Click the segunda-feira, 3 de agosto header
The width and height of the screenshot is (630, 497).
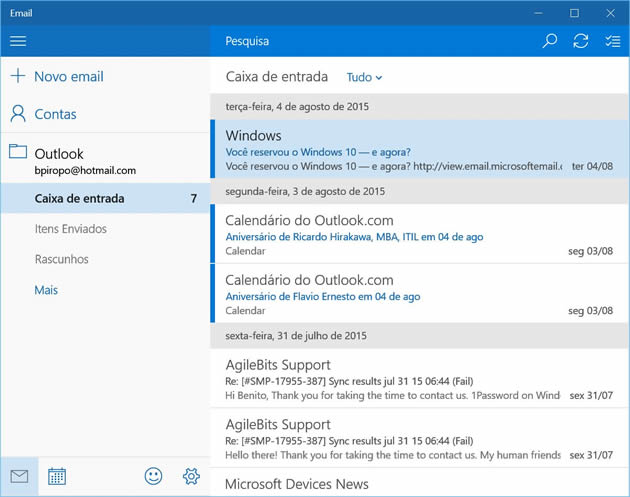click(x=419, y=191)
